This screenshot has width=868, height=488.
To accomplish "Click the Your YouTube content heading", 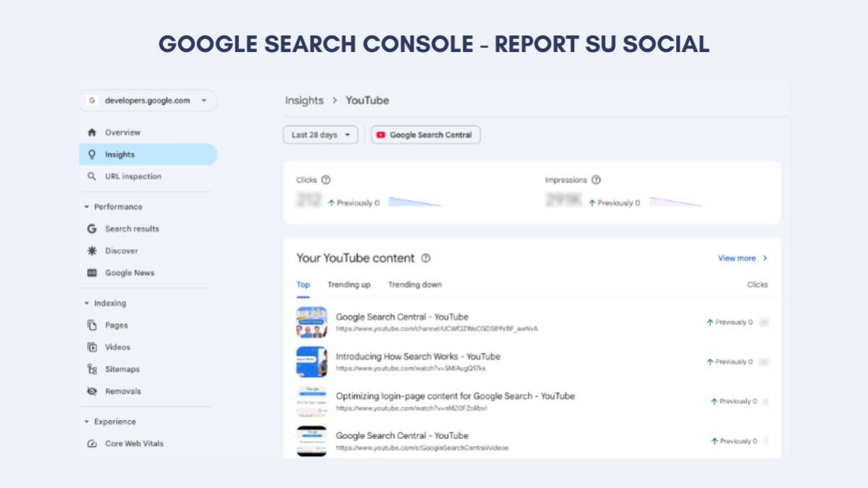I will pyautogui.click(x=355, y=258).
